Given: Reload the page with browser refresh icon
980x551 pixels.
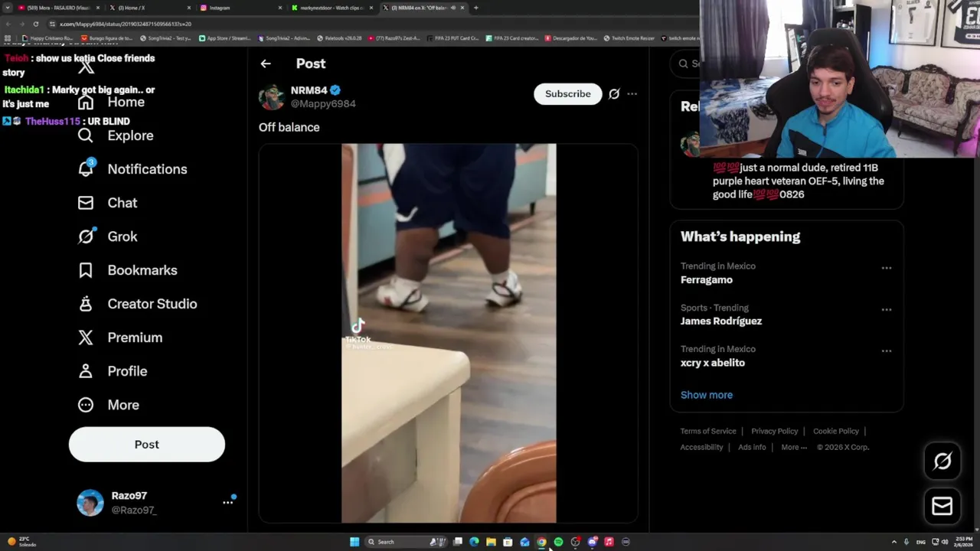Looking at the screenshot, I should [x=35, y=24].
